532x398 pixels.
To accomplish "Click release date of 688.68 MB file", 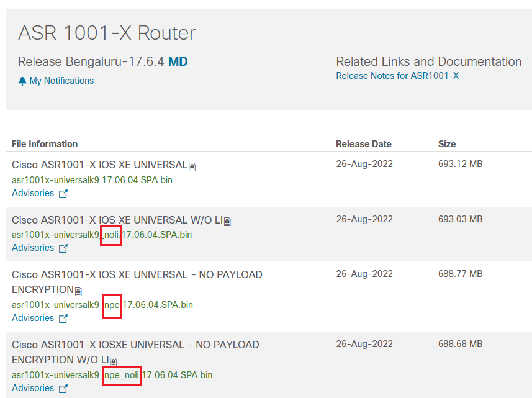I will click(364, 344).
